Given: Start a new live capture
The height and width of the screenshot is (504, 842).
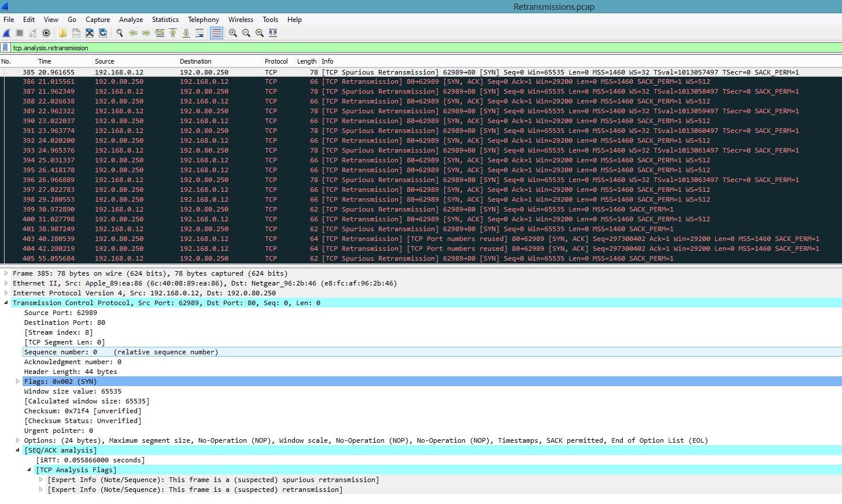Looking at the screenshot, I should 6,33.
